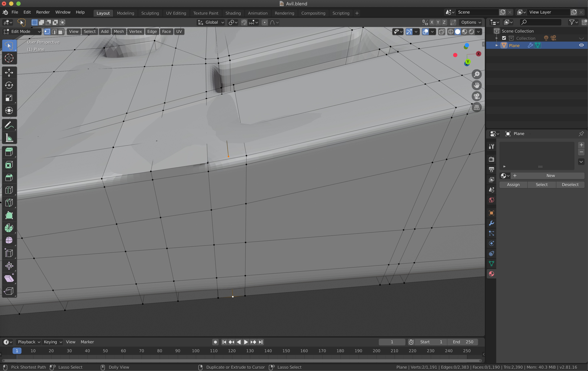The width and height of the screenshot is (588, 371).
Task: Open the Options dropdown
Action: (471, 22)
